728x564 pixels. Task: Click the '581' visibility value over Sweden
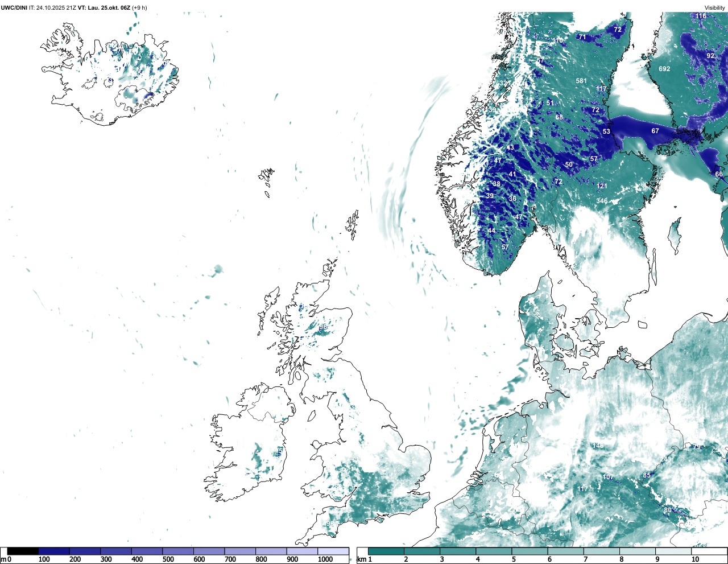(x=581, y=81)
